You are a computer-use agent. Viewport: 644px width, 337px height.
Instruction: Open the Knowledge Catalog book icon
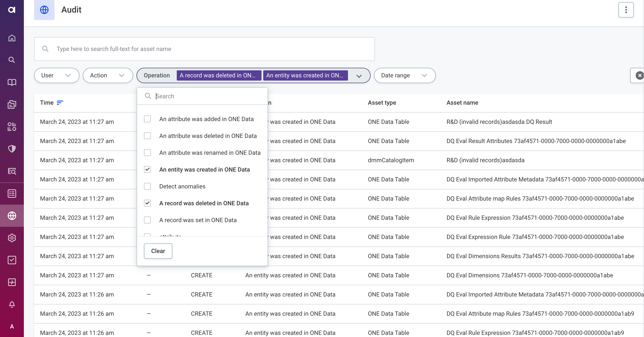12,82
